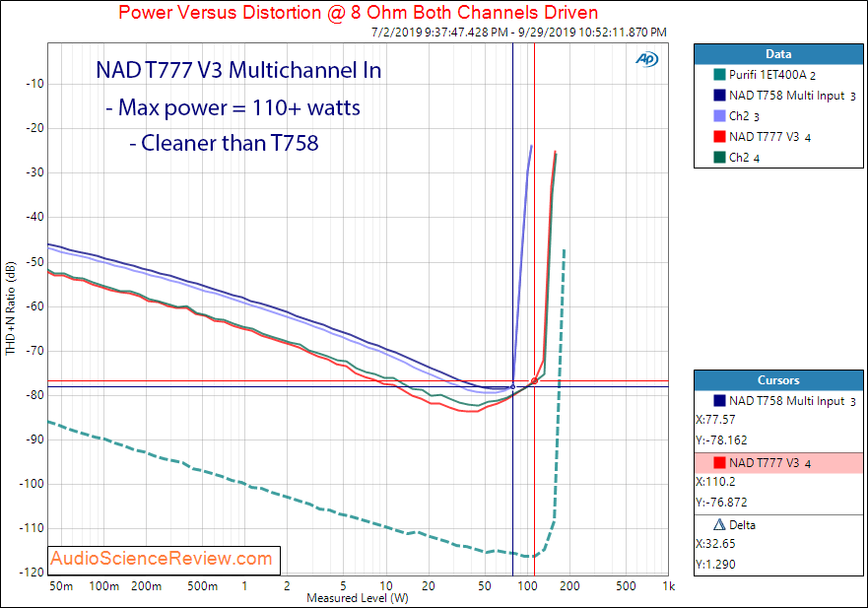Click the '50m' tick on the horizontal axis
868x608 pixels.
(x=61, y=586)
